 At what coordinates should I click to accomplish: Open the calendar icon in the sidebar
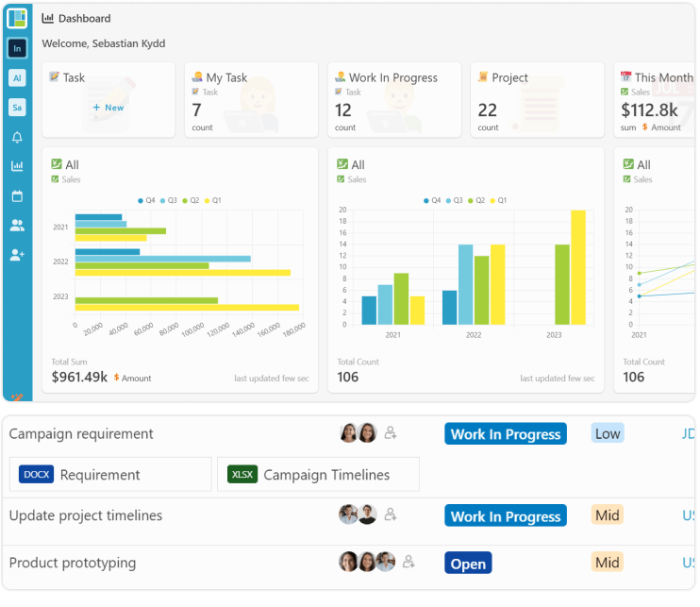coord(17,196)
